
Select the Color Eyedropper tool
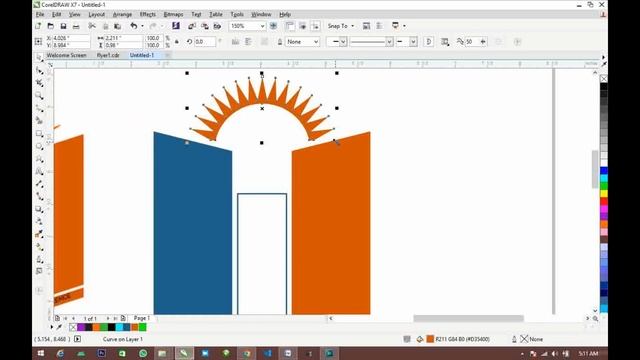[39, 234]
